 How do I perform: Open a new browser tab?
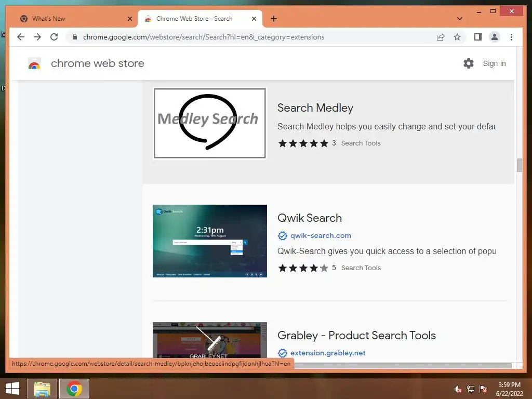(273, 19)
